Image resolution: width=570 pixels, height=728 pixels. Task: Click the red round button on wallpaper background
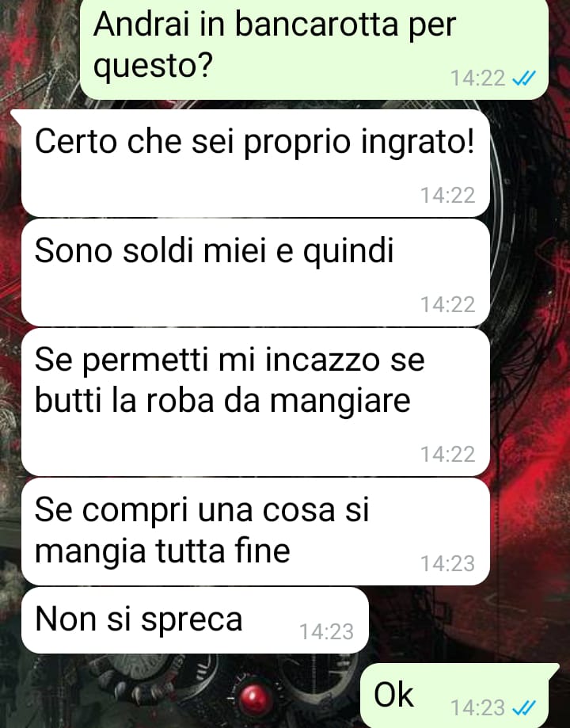click(x=255, y=698)
